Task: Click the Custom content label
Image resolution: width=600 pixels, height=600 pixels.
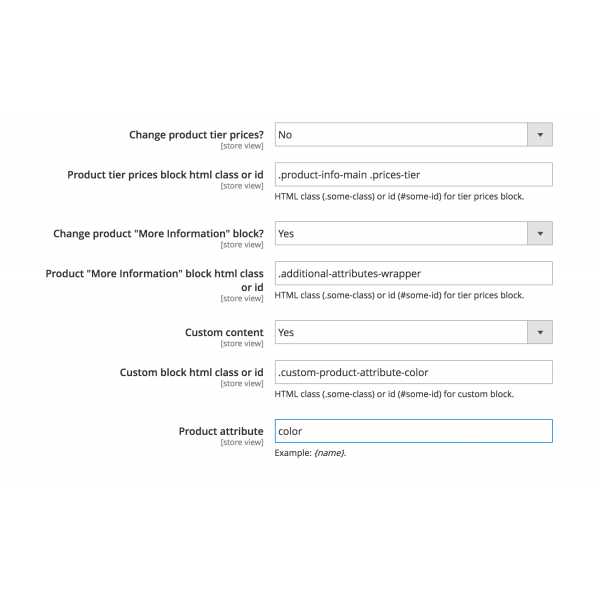Action: point(224,332)
